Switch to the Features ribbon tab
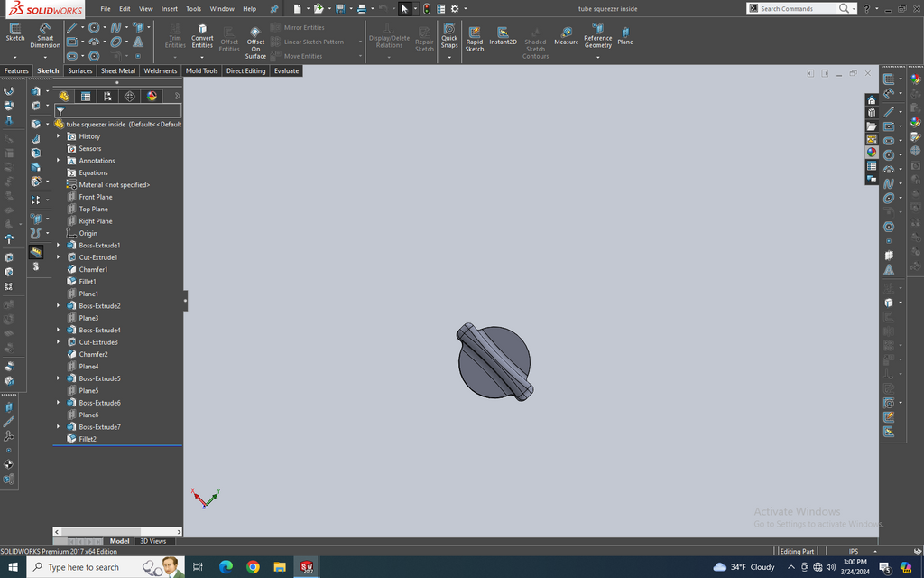 16,70
